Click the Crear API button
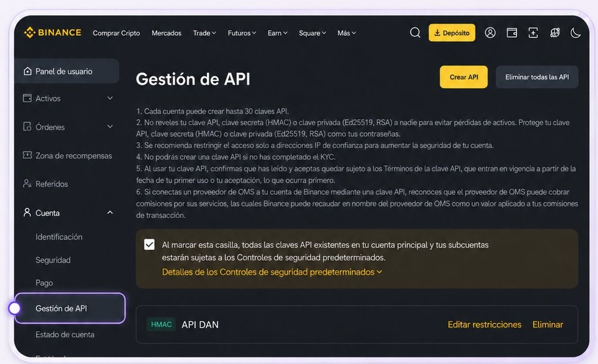 pyautogui.click(x=463, y=77)
